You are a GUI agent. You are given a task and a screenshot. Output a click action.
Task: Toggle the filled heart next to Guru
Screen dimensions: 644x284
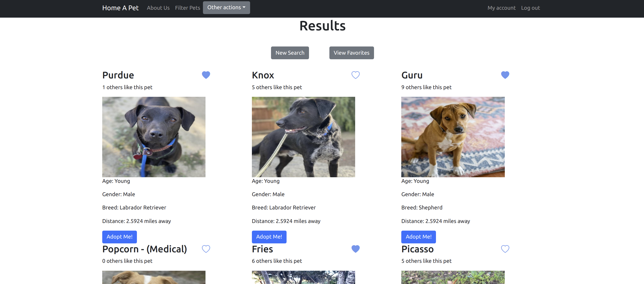(505, 75)
